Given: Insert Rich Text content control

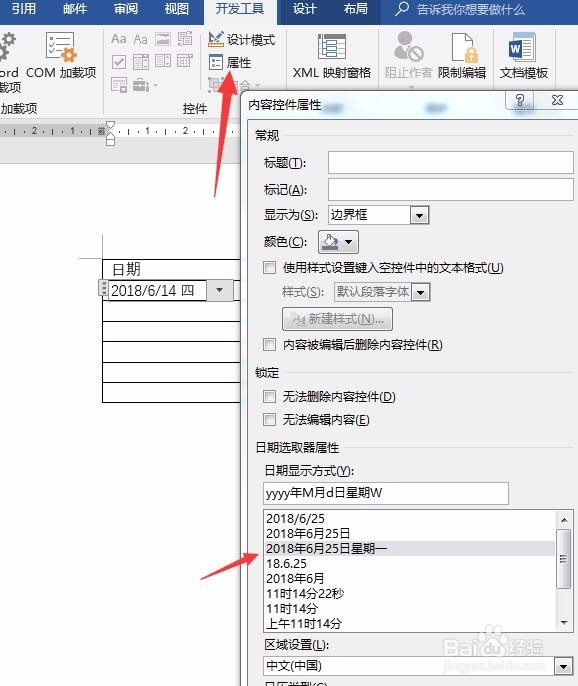Looking at the screenshot, I should point(119,39).
